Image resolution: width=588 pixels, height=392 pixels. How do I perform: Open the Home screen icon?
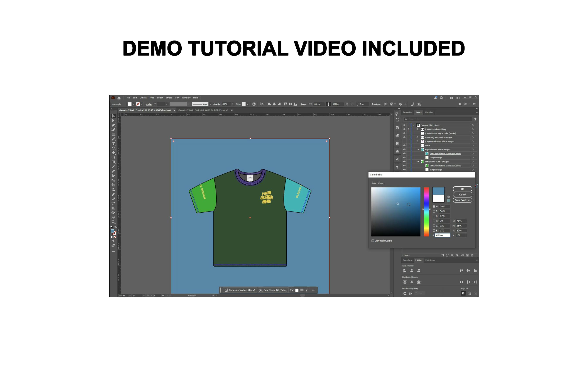119,98
